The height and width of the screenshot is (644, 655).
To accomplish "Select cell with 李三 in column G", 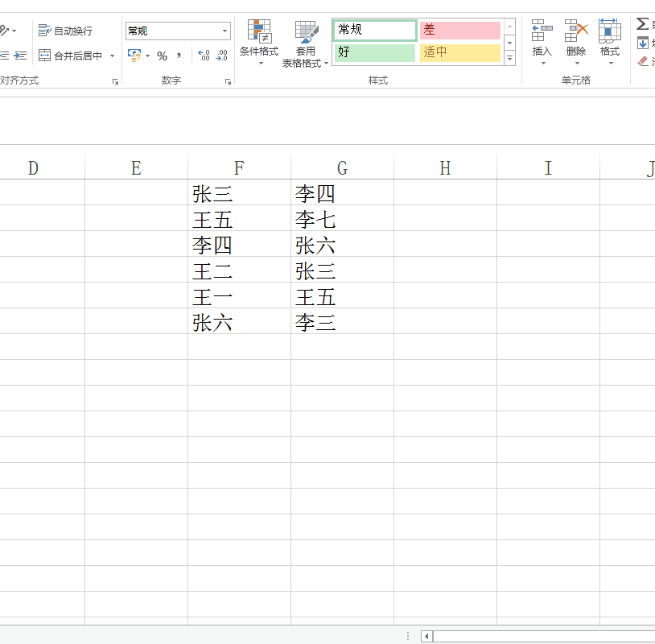I will pyautogui.click(x=342, y=321).
